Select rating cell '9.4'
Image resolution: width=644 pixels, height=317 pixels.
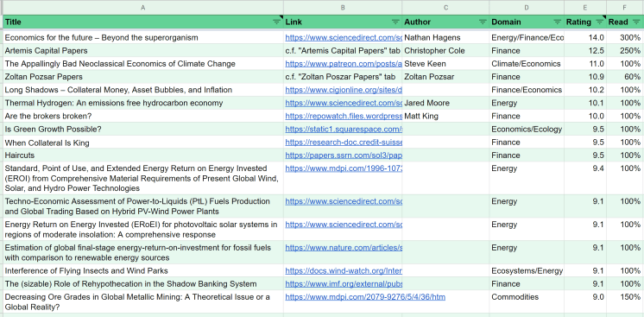(585, 178)
